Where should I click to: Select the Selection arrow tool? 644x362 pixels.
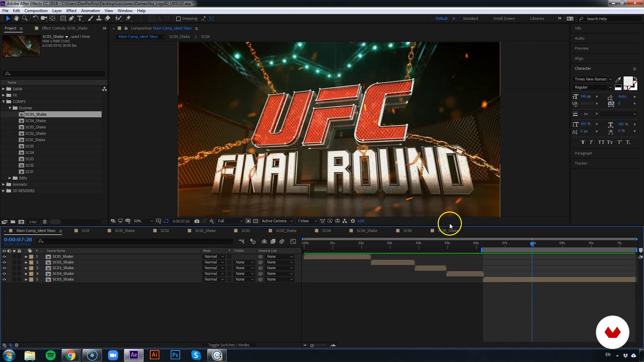pos(8,18)
